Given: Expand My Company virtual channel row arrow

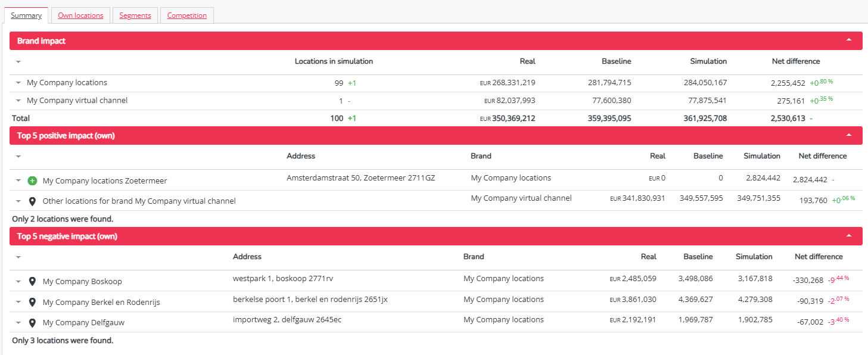Looking at the screenshot, I should pos(18,101).
